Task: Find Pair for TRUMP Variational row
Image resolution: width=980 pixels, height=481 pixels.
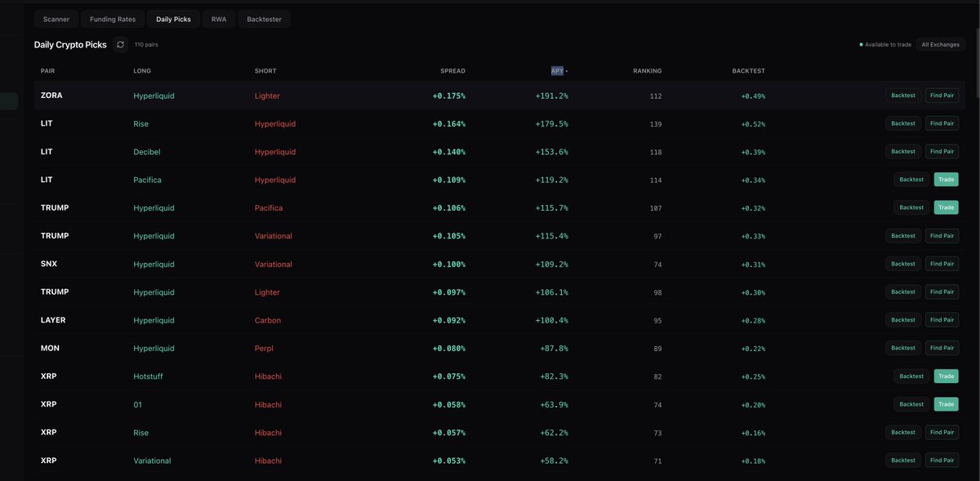Action: point(942,235)
